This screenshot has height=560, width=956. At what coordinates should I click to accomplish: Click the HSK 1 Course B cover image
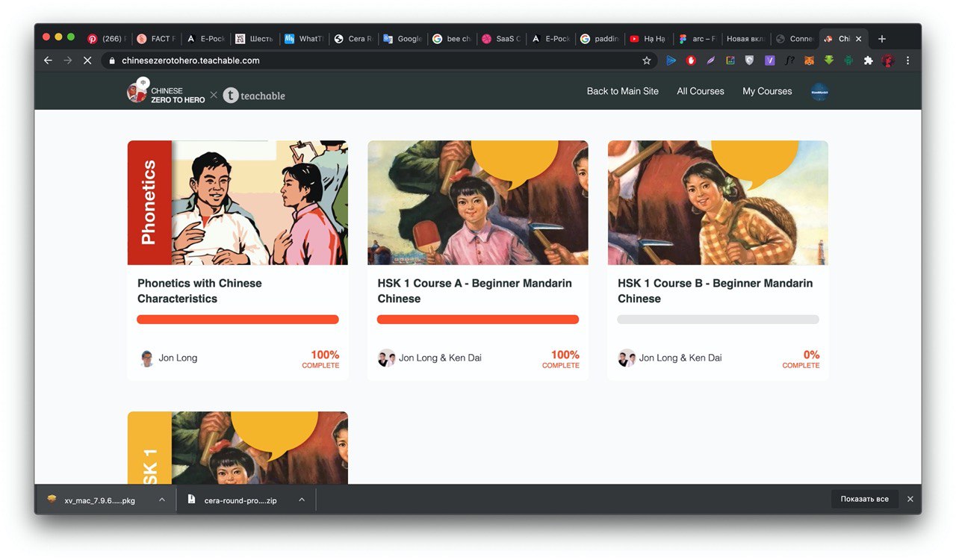tap(718, 202)
